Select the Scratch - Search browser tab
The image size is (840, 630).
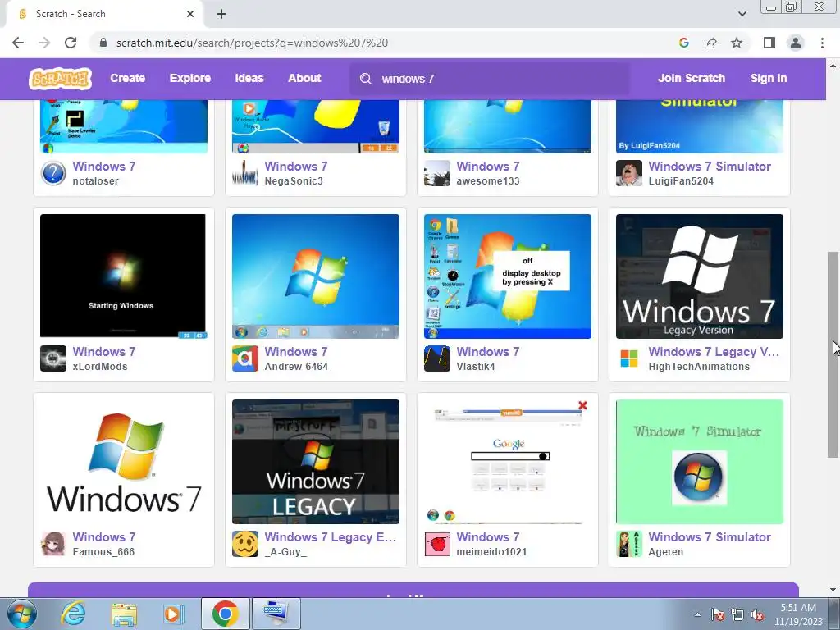pos(104,14)
